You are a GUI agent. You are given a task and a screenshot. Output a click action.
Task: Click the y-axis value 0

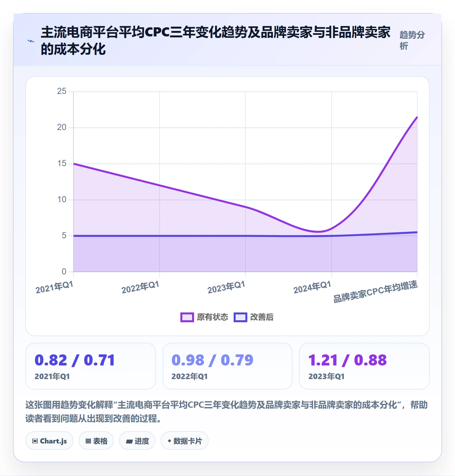(x=64, y=271)
